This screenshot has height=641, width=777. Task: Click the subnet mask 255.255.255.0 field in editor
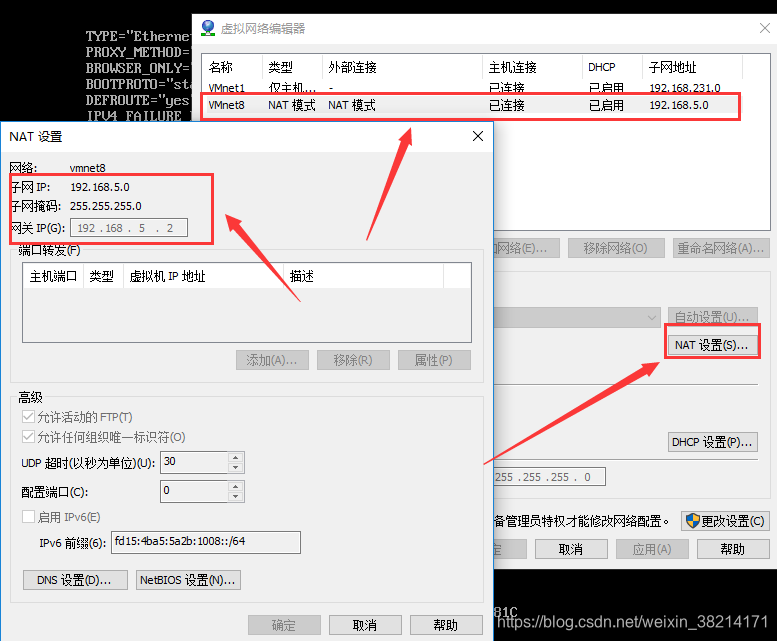click(549, 477)
